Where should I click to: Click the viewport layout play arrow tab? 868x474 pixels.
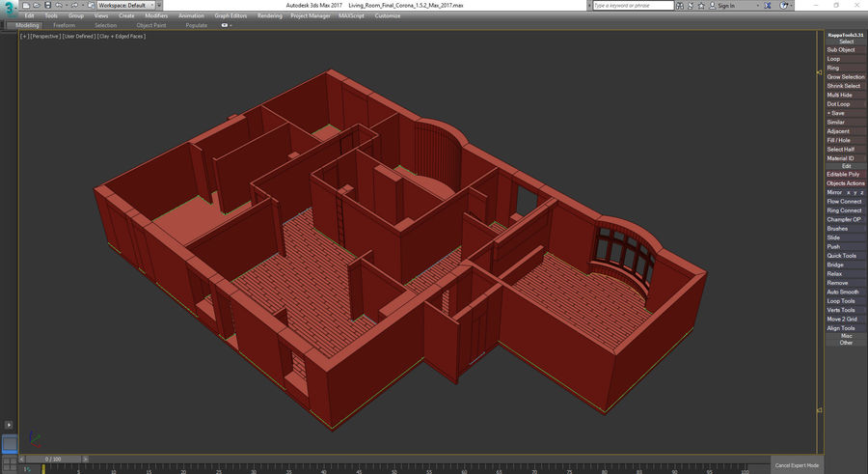(9, 425)
